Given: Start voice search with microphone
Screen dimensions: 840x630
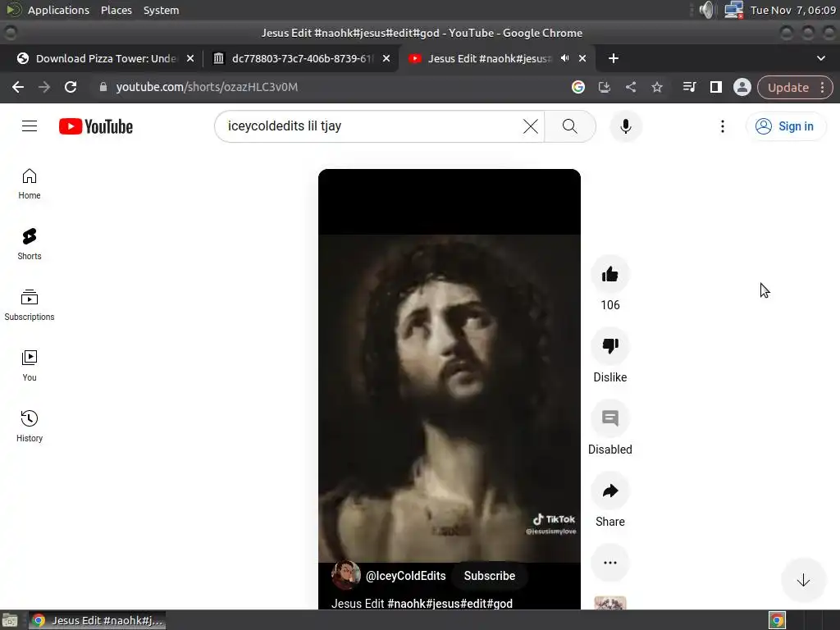Looking at the screenshot, I should (626, 126).
